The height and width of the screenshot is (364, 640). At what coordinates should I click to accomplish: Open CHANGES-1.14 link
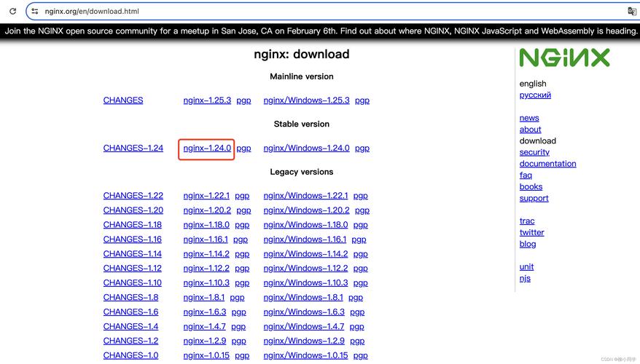[x=132, y=254]
